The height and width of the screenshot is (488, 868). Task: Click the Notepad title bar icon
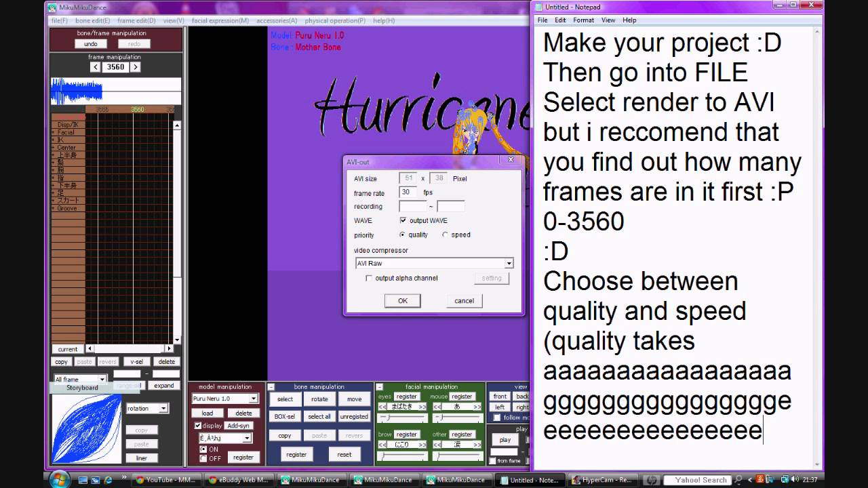(539, 7)
